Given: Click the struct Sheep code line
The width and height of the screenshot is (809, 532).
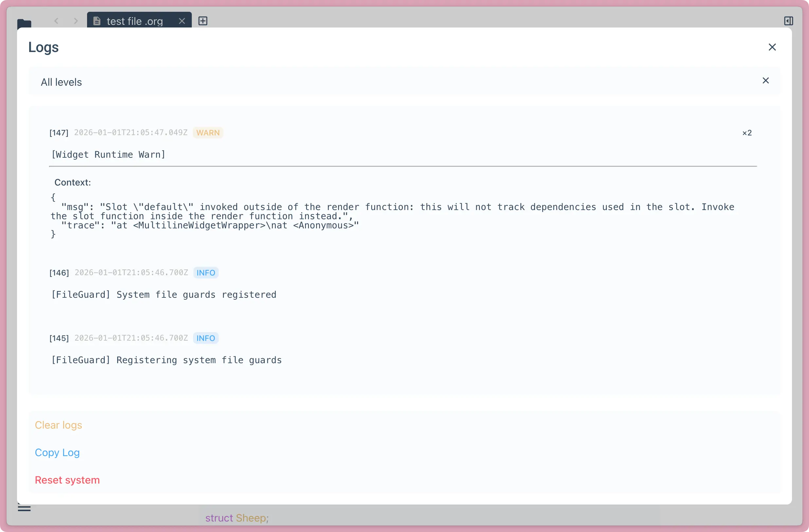Looking at the screenshot, I should coord(237,518).
